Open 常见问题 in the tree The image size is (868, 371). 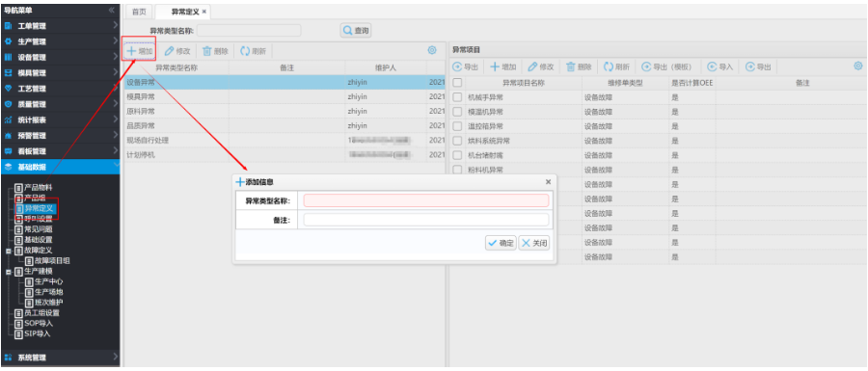[38, 229]
